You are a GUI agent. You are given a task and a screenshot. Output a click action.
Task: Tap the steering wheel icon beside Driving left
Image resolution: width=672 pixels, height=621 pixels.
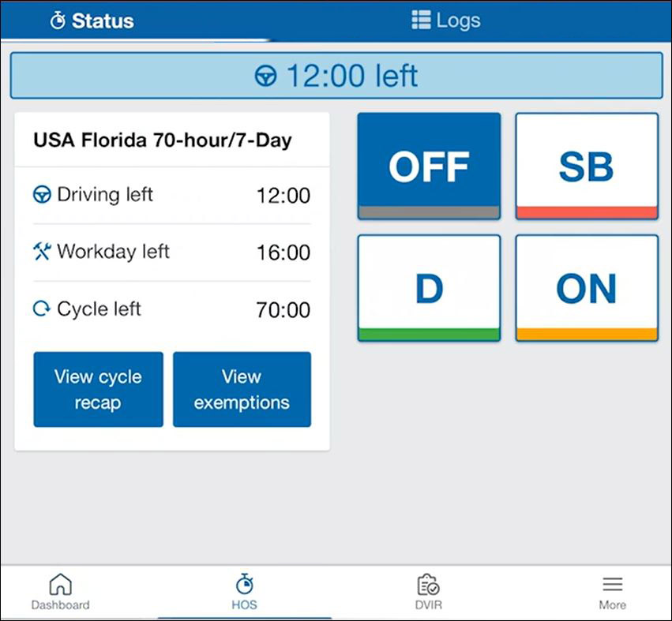(42, 194)
